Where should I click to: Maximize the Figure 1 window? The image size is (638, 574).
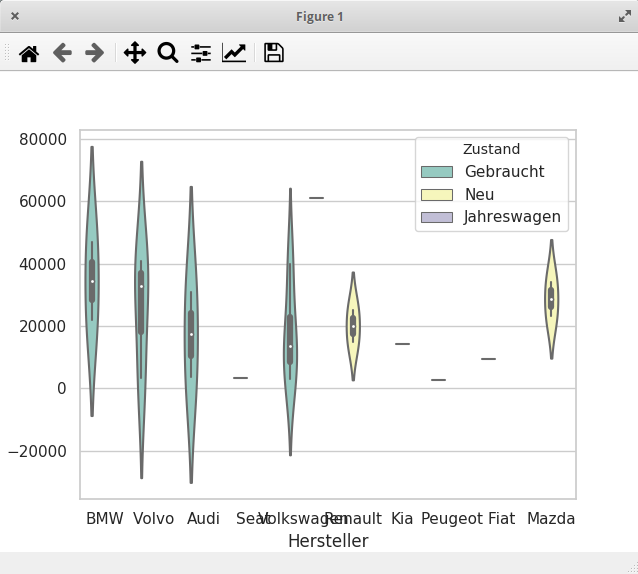pyautogui.click(x=625, y=16)
